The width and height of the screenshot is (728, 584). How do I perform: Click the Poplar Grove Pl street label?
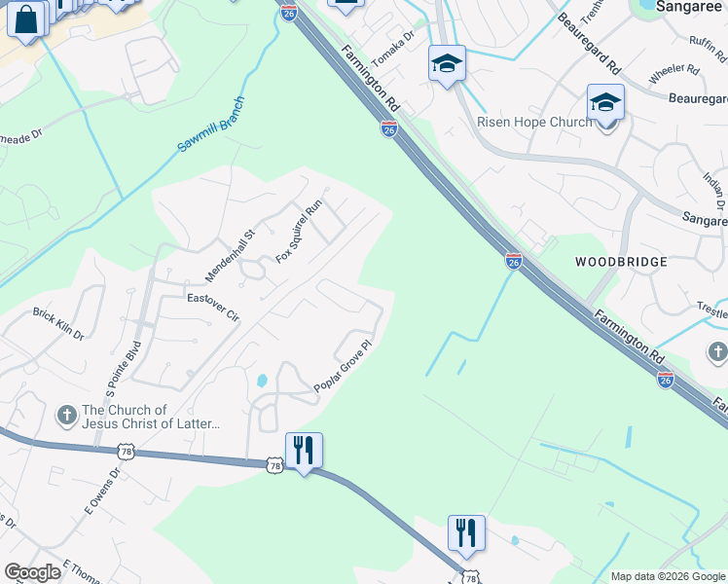(344, 366)
